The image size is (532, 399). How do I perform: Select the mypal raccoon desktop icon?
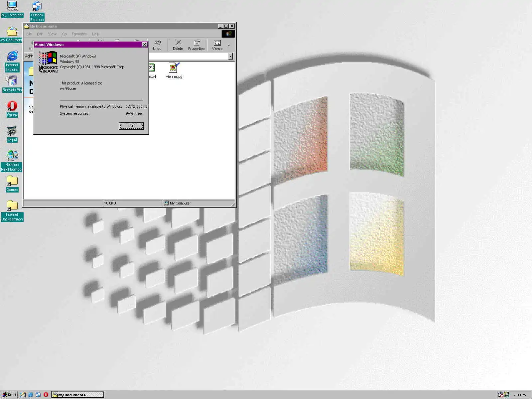pyautogui.click(x=12, y=134)
